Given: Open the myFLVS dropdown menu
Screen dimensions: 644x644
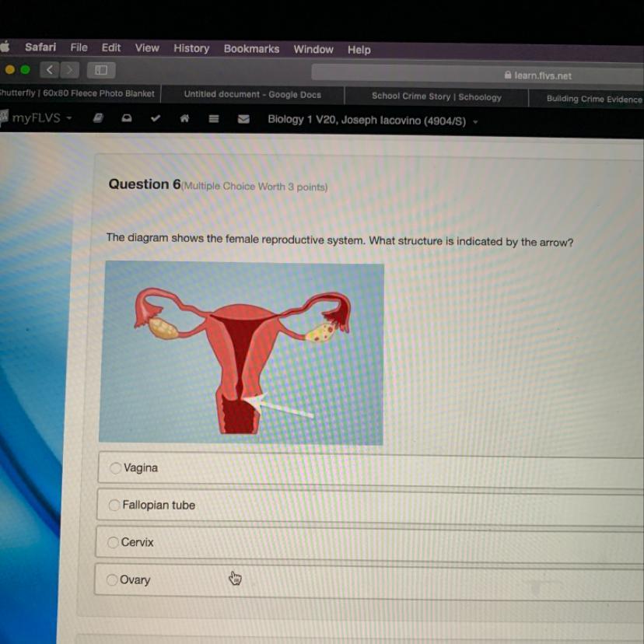Looking at the screenshot, I should [x=41, y=118].
